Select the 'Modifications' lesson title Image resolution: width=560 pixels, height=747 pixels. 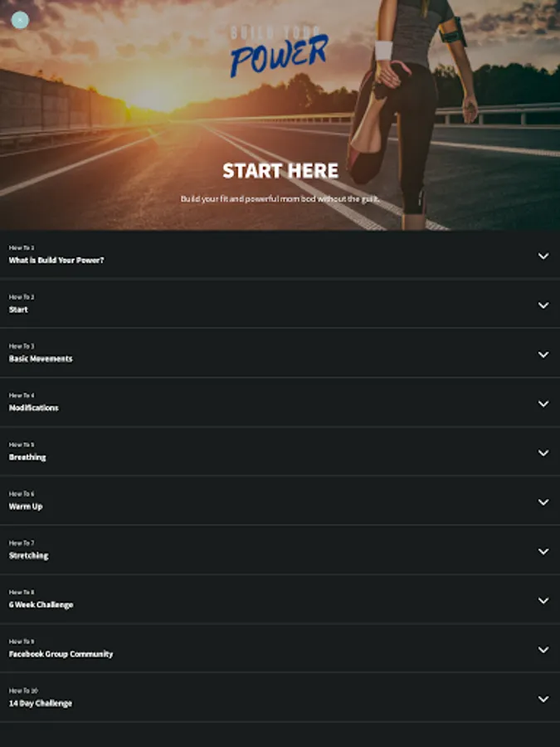(34, 408)
